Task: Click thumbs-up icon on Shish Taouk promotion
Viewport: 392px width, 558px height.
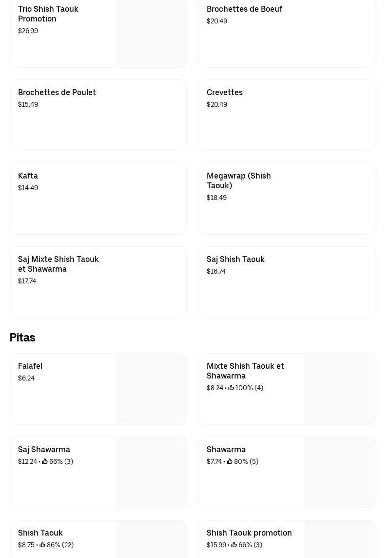Action: pos(234,545)
